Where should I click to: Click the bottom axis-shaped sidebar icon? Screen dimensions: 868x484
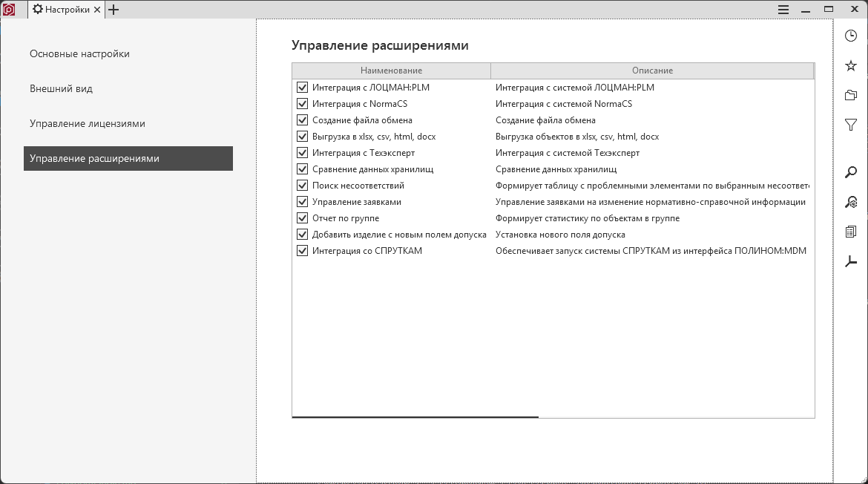(x=851, y=261)
